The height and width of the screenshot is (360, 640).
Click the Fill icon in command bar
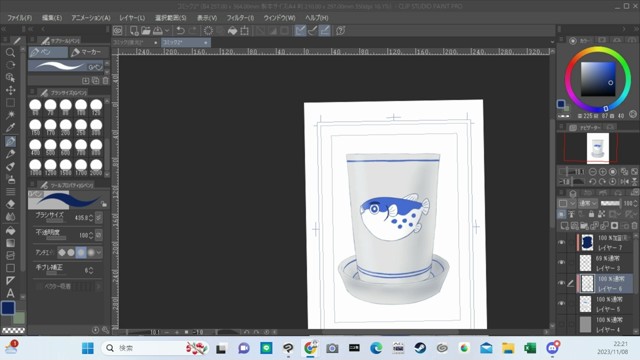pyautogui.click(x=232, y=31)
